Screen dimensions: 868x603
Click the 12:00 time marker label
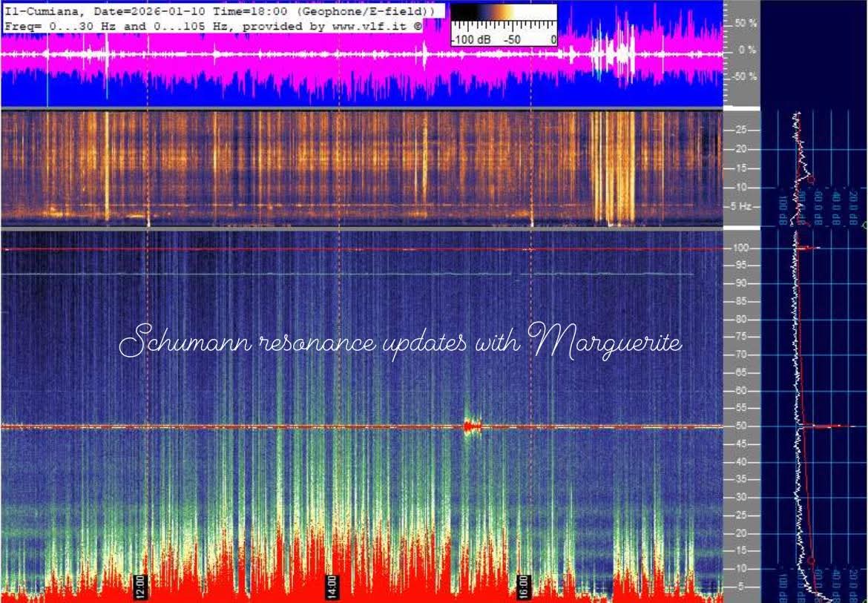pos(139,584)
